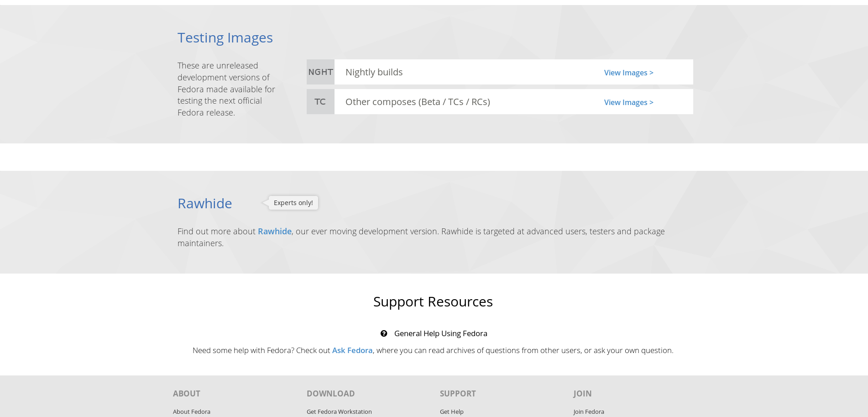Click the DOWNLOAD footer heading
This screenshot has height=417, width=868.
330,393
